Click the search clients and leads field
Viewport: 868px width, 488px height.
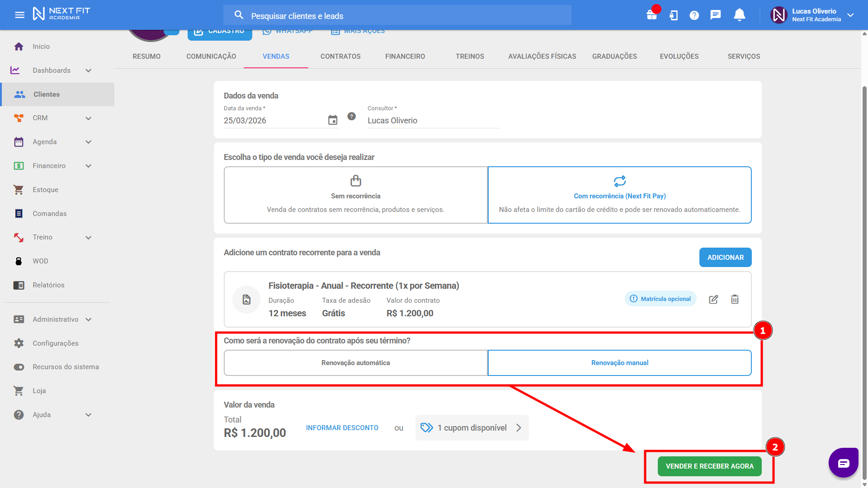(x=398, y=16)
